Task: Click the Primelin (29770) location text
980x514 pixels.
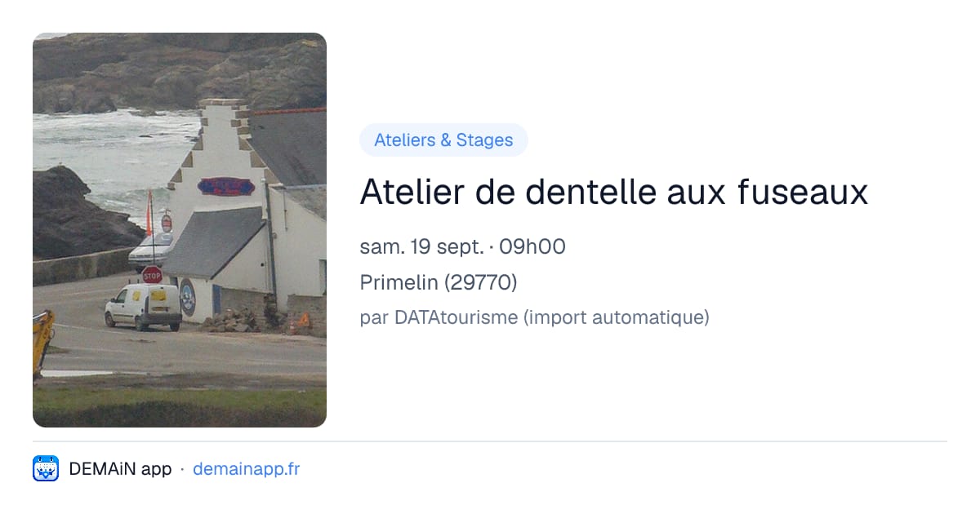Action: [x=439, y=282]
